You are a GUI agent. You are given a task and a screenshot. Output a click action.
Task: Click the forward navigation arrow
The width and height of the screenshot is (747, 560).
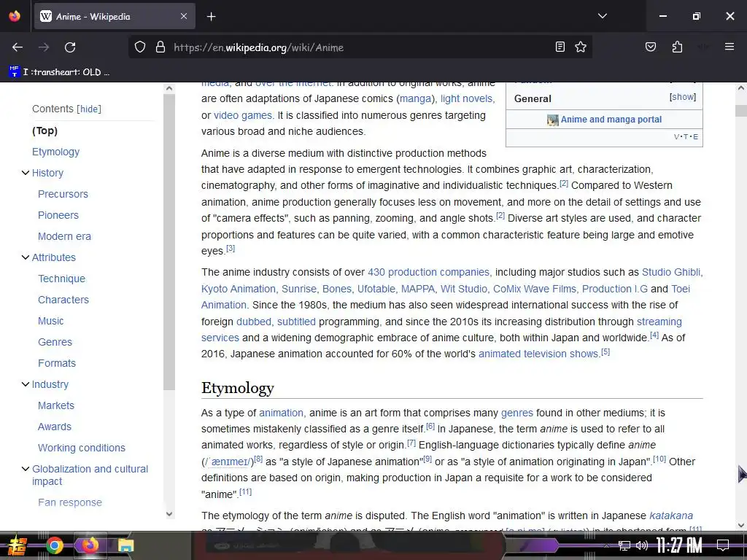click(x=44, y=47)
